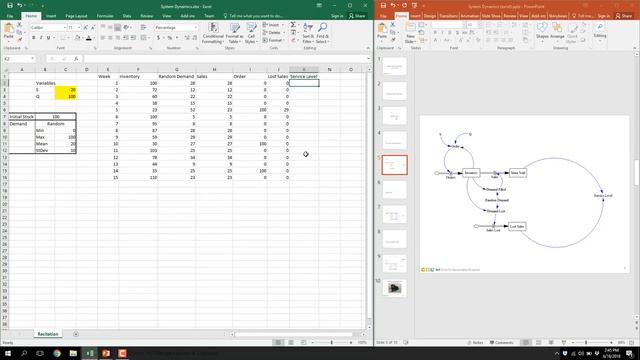This screenshot has width=640, height=360.
Task: Select the Recitation sheet tab
Action: [48, 334]
